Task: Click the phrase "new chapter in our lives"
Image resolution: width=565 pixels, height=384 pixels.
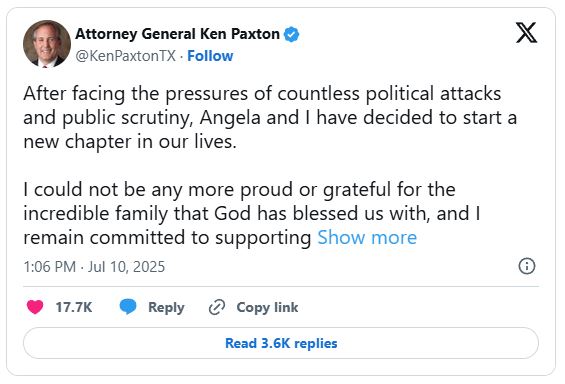Action: (x=128, y=142)
